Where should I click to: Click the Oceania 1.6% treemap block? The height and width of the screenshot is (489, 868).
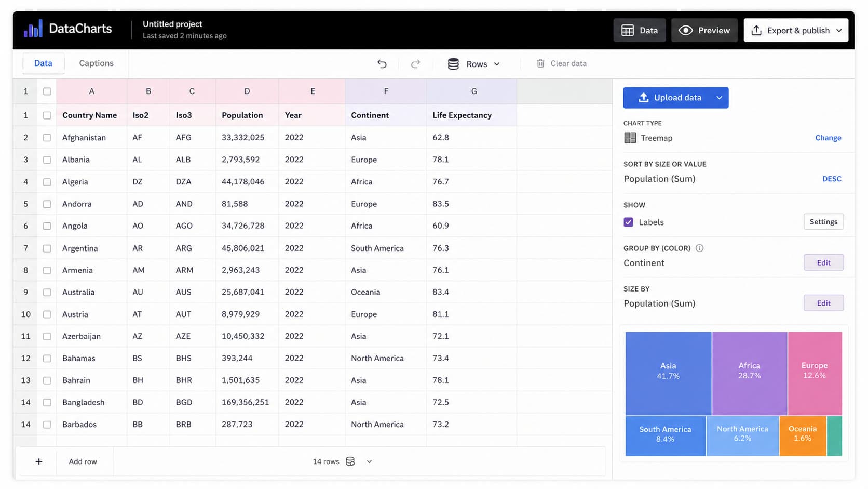click(803, 436)
